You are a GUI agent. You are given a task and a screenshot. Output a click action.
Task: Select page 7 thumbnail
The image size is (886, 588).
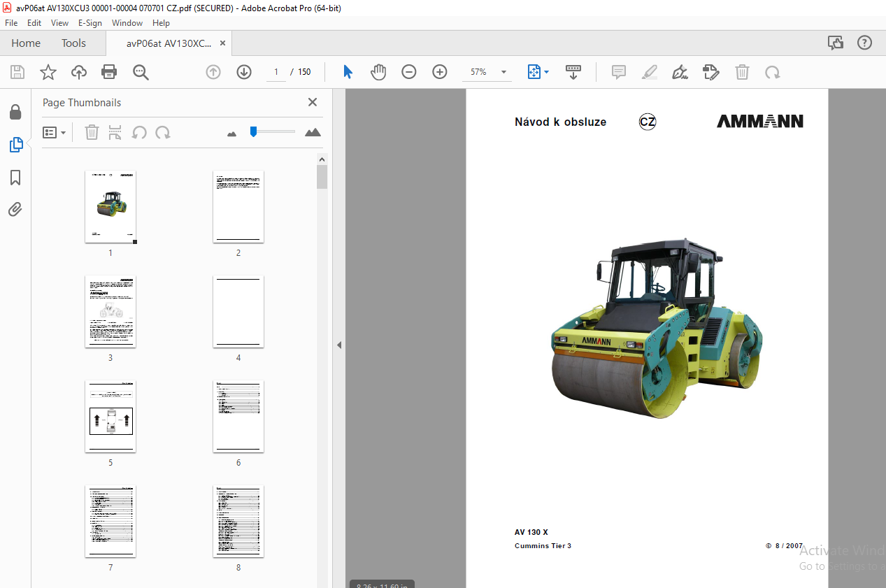[x=110, y=521]
